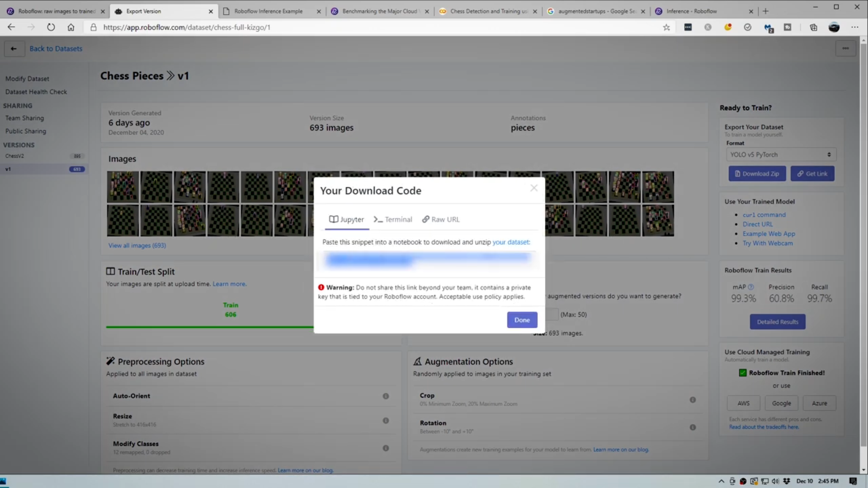Screen dimensions: 868x488
Task: Select the Jupyter tab in the dialog
Action: click(347, 219)
